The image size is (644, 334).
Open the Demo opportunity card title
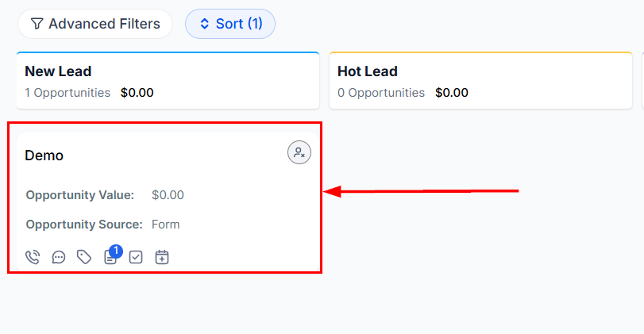[x=44, y=155]
